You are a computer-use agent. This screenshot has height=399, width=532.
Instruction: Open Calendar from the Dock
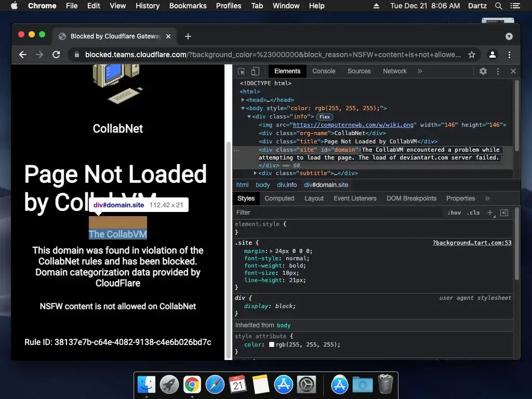(x=238, y=385)
